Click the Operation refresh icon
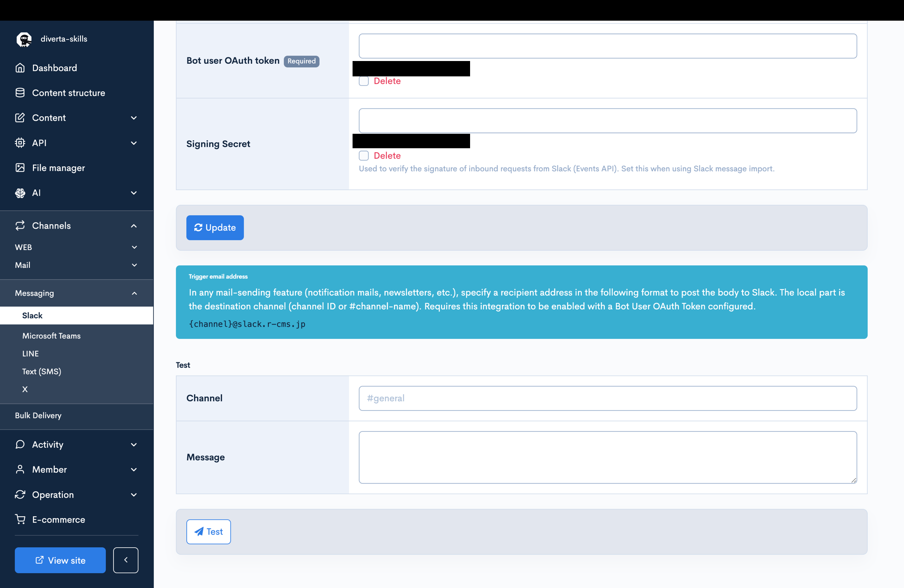 pyautogui.click(x=20, y=494)
